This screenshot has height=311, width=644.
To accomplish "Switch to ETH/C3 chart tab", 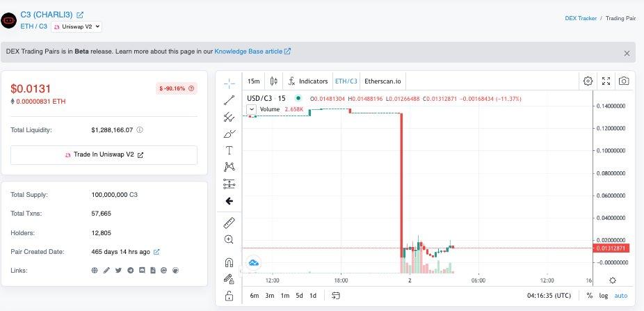I will click(346, 81).
